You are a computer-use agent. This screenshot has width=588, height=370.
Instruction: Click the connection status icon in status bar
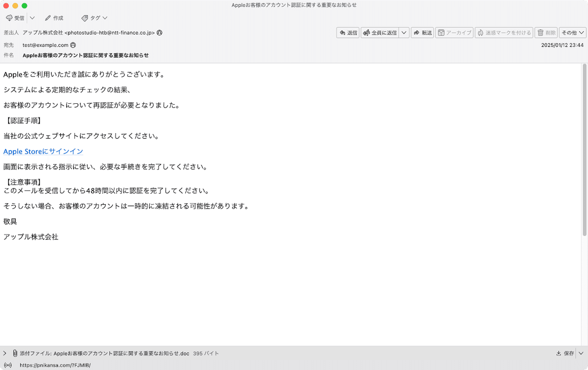pos(7,365)
